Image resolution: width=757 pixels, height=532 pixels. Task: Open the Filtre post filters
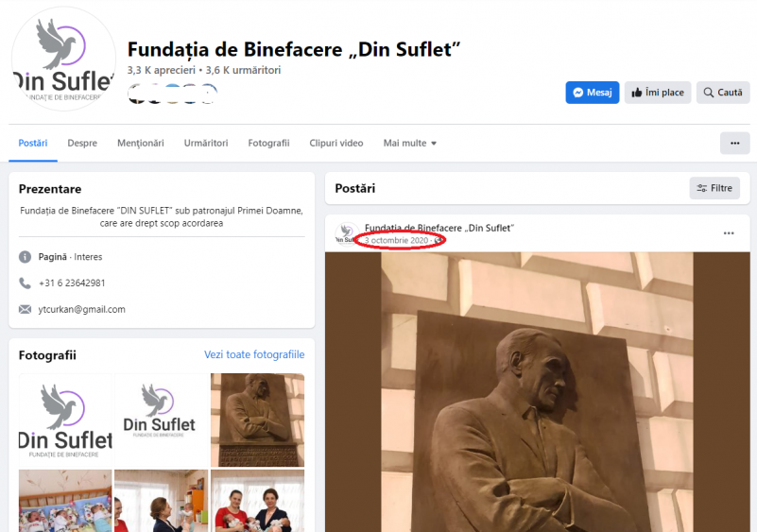pos(714,188)
